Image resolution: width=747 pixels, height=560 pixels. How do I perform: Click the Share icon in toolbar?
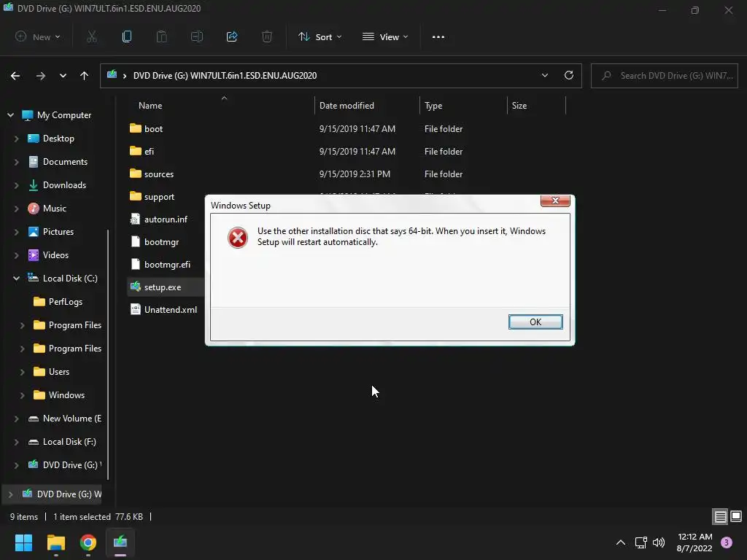pyautogui.click(x=232, y=36)
